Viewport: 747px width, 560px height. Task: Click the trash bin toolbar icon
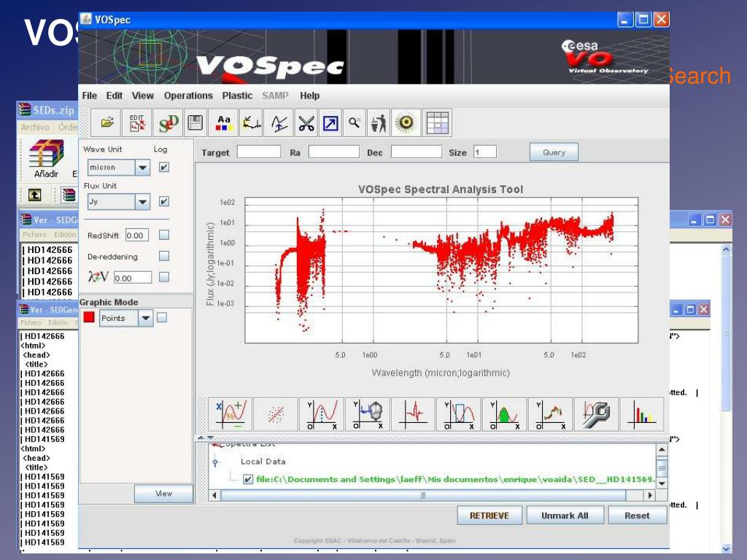coord(379,122)
